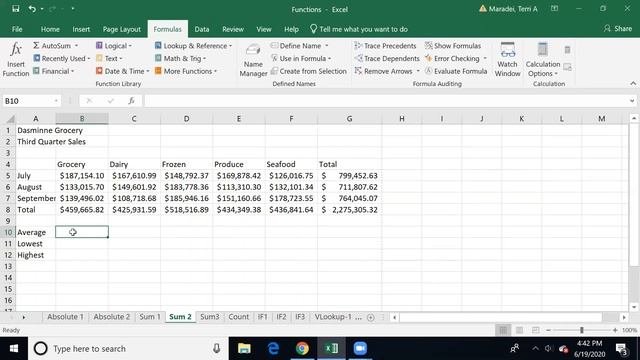The image size is (640, 360).
Task: Open the Undo history dropdown
Action: pos(42,9)
